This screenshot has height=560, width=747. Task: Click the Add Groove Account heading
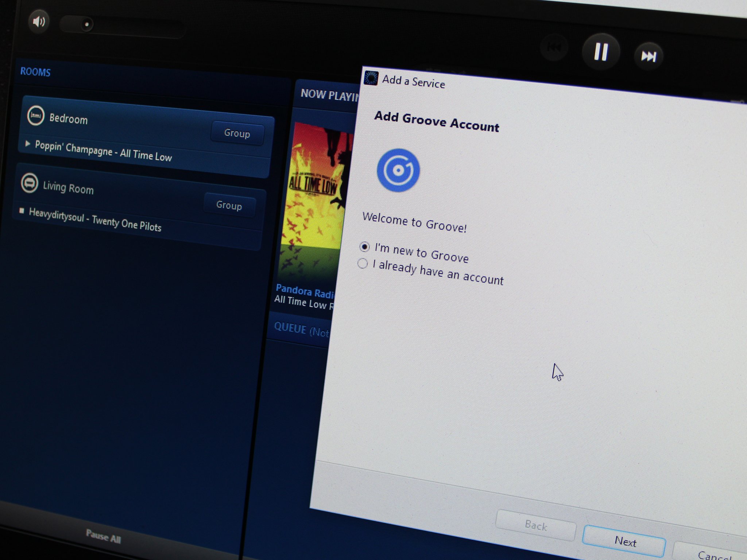[437, 121]
